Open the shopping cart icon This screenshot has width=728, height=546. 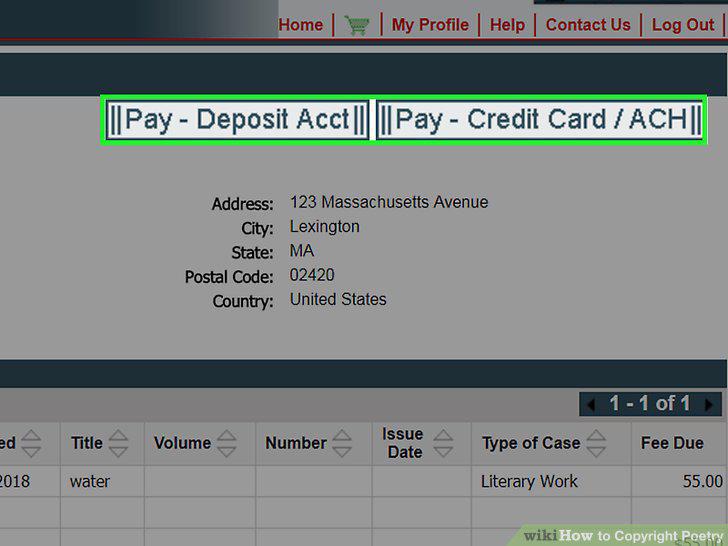click(357, 25)
